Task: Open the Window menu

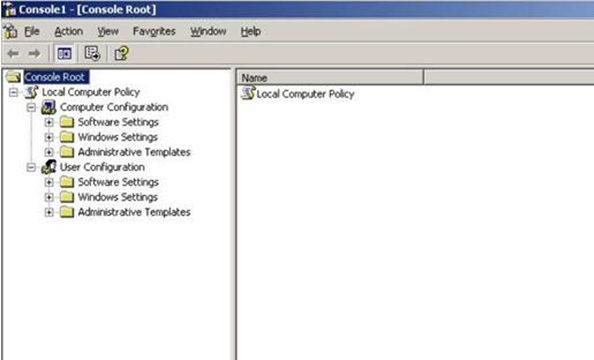Action: coord(208,31)
